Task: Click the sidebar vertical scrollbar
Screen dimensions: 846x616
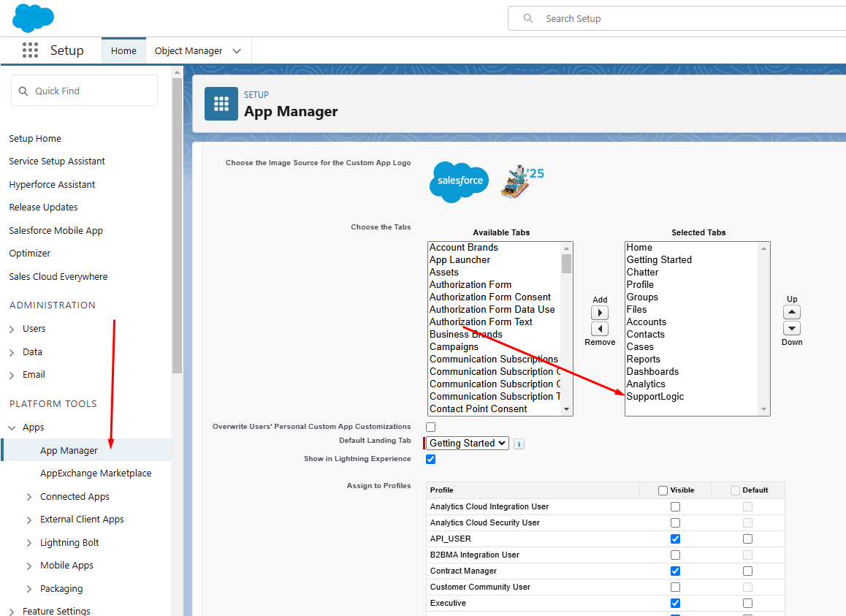Action: [177, 226]
